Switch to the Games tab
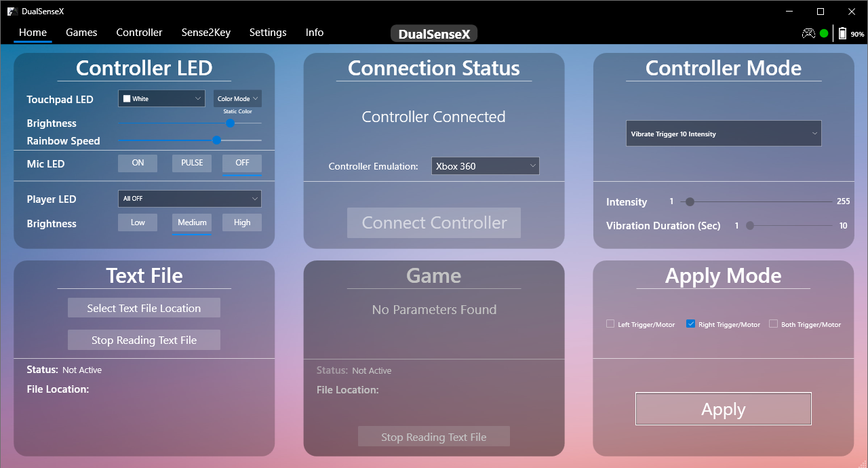868x468 pixels. point(81,33)
